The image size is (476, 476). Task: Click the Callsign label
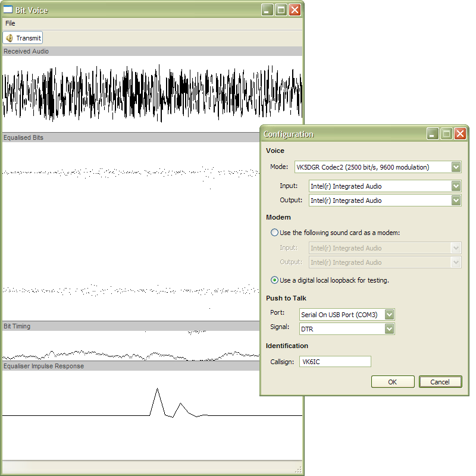[282, 362]
